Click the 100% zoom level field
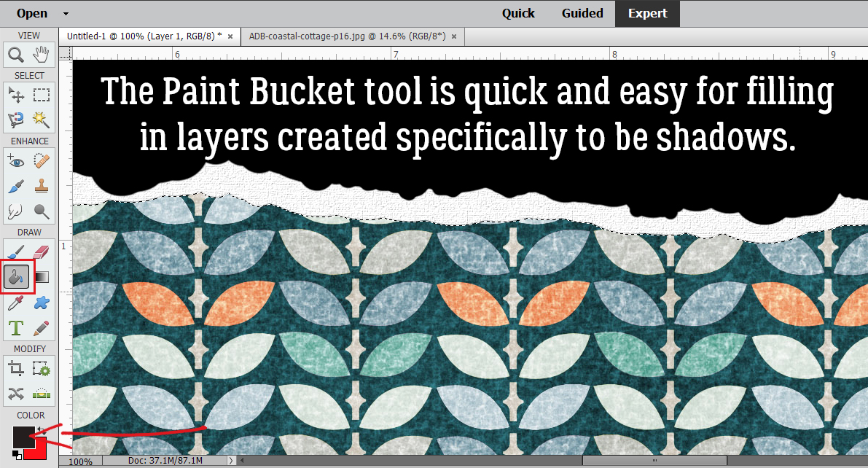Image resolution: width=868 pixels, height=468 pixels. click(81, 461)
